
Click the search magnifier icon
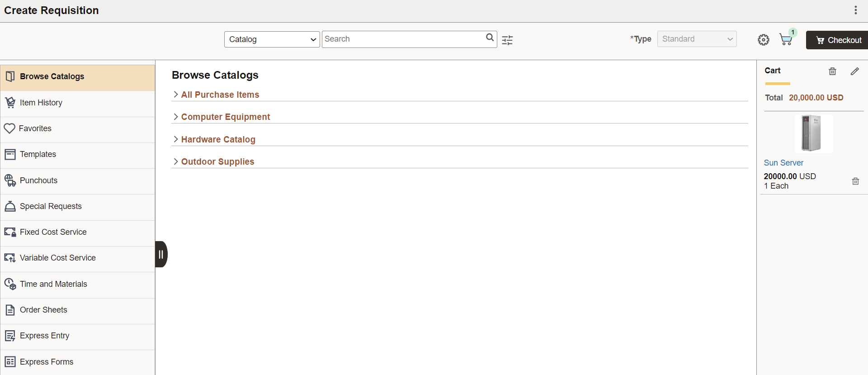(490, 38)
